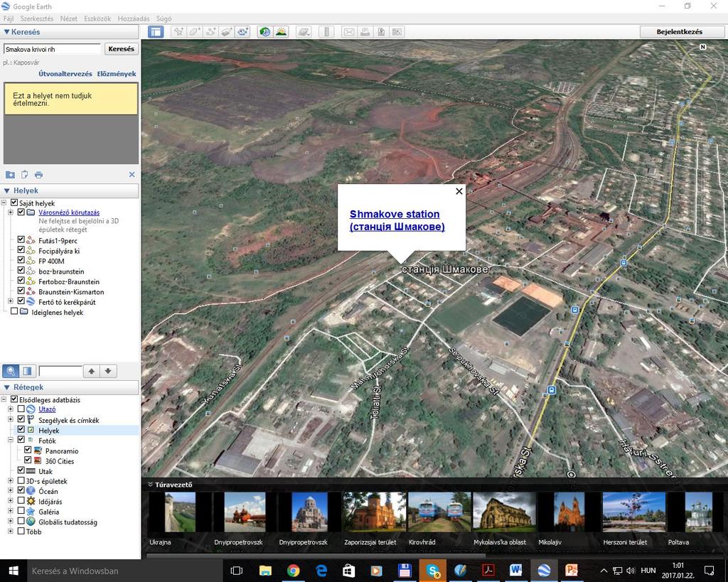Image resolution: width=728 pixels, height=582 pixels.
Task: Close the Shmakove station info balloon
Action: pos(459,190)
